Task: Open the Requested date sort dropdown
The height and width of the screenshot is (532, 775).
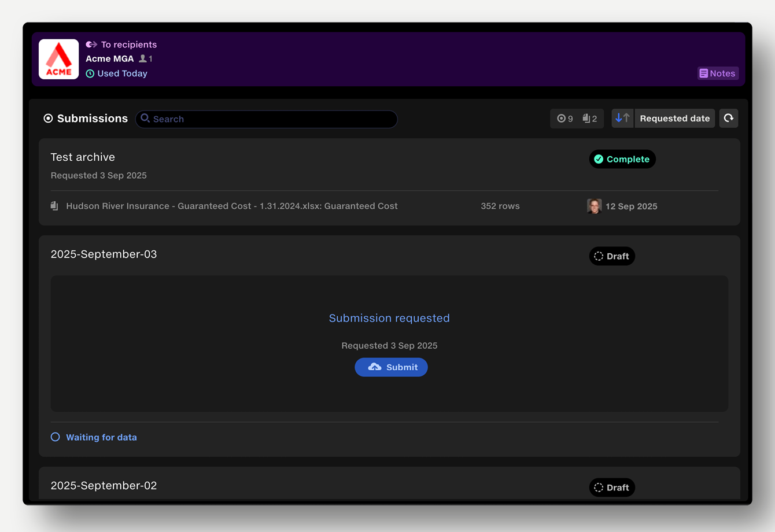Action: [x=674, y=118]
